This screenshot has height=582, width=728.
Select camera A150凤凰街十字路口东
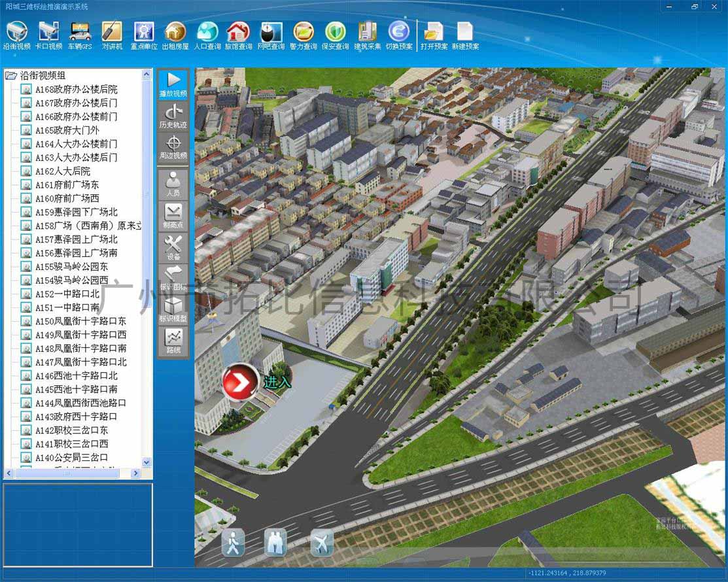[x=81, y=321]
